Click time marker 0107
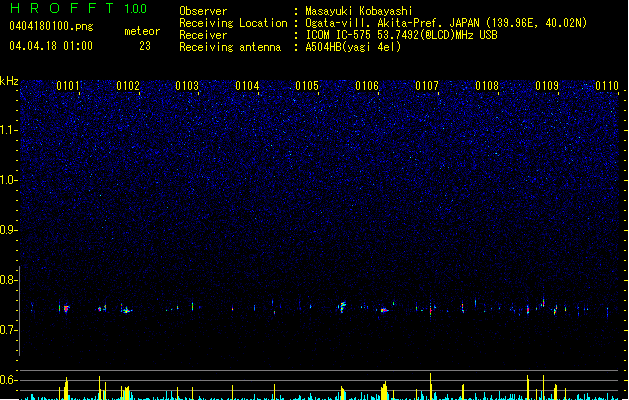The image size is (629, 400). 427,86
